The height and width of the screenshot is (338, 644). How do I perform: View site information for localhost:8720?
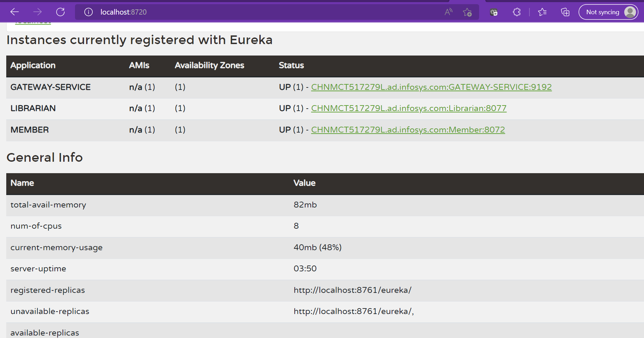[x=89, y=11]
